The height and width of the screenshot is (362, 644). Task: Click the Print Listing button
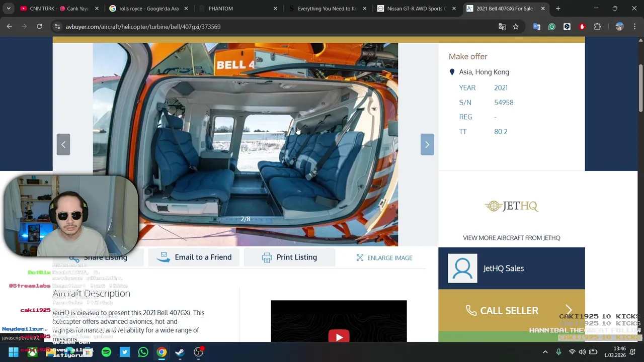pos(289,257)
